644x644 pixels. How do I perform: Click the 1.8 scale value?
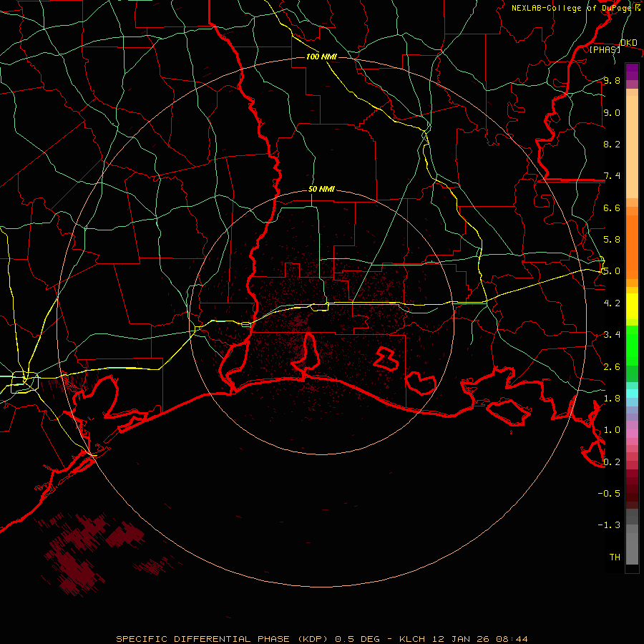(x=612, y=399)
